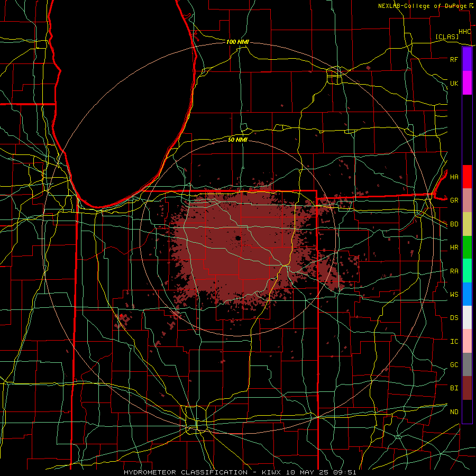Click the 'RF' legend label

click(454, 59)
